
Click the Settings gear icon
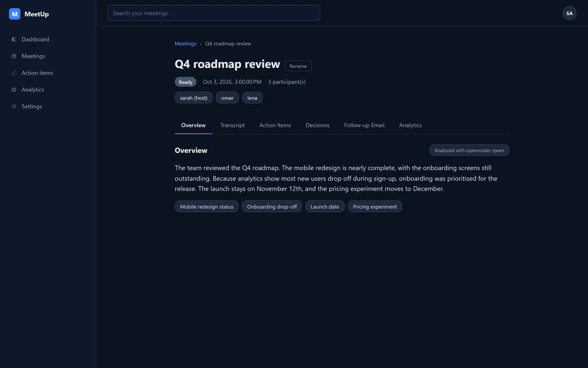point(14,106)
